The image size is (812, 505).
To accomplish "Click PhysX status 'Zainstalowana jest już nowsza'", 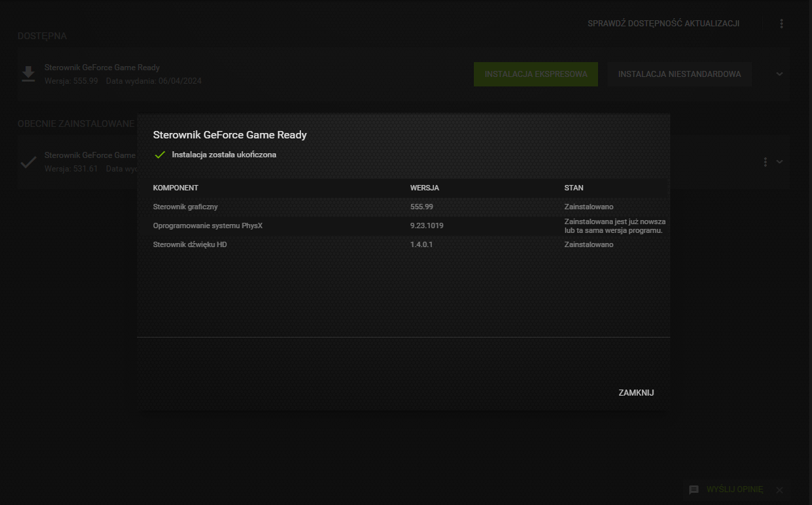I will point(615,225).
